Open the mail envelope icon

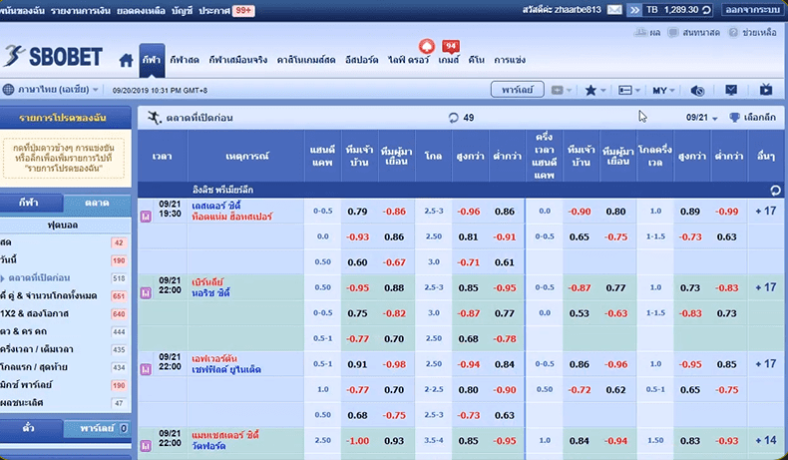[614, 10]
